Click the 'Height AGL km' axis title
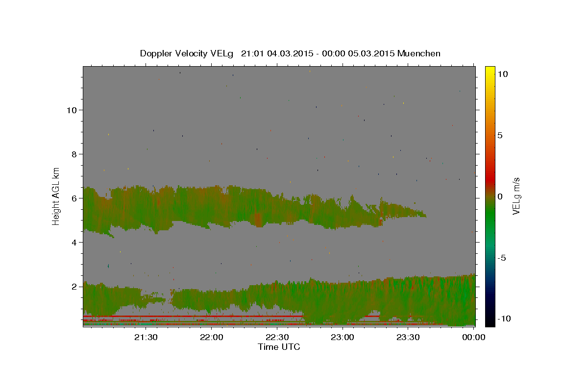The width and height of the screenshot is (588, 392). click(56, 196)
